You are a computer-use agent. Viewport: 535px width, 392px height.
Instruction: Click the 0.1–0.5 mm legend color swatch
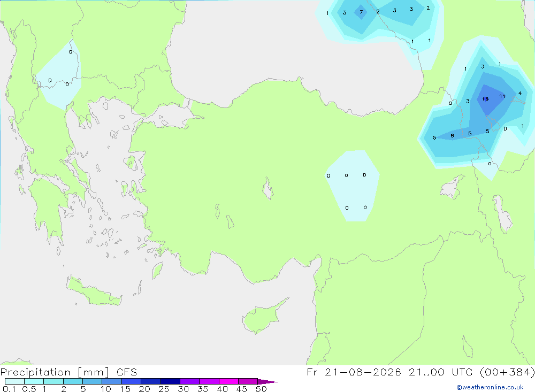pyautogui.click(x=14, y=381)
